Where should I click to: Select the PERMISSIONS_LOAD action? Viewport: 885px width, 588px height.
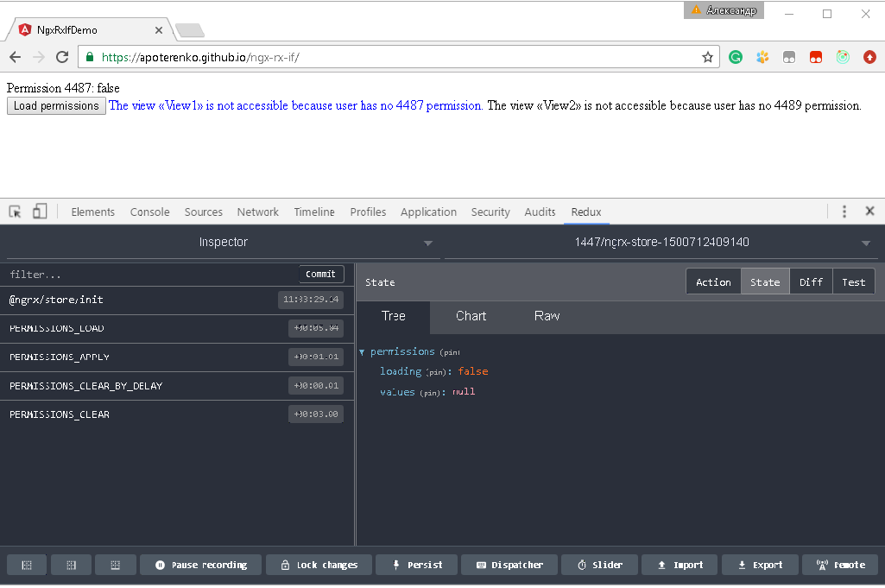tap(177, 328)
